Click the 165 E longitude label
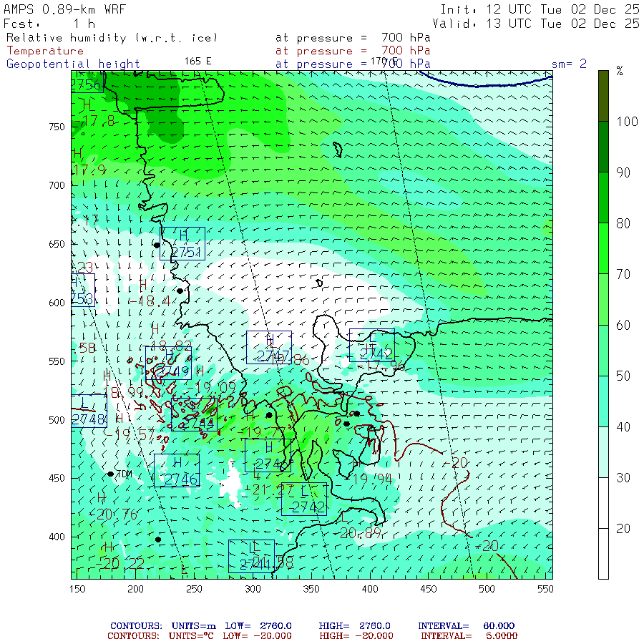The image size is (644, 644). [x=197, y=61]
